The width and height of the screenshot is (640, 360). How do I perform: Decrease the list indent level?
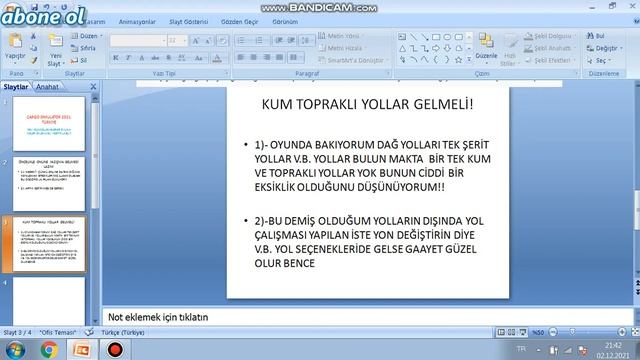point(279,40)
